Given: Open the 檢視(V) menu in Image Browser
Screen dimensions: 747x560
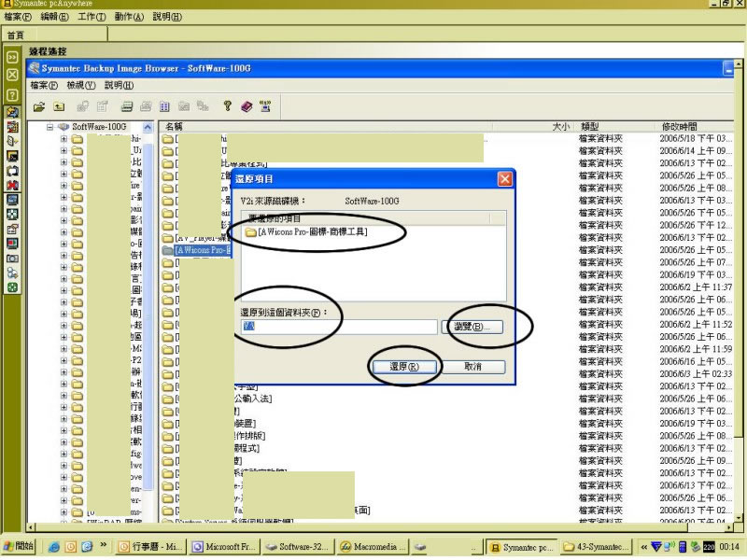Looking at the screenshot, I should (x=81, y=85).
